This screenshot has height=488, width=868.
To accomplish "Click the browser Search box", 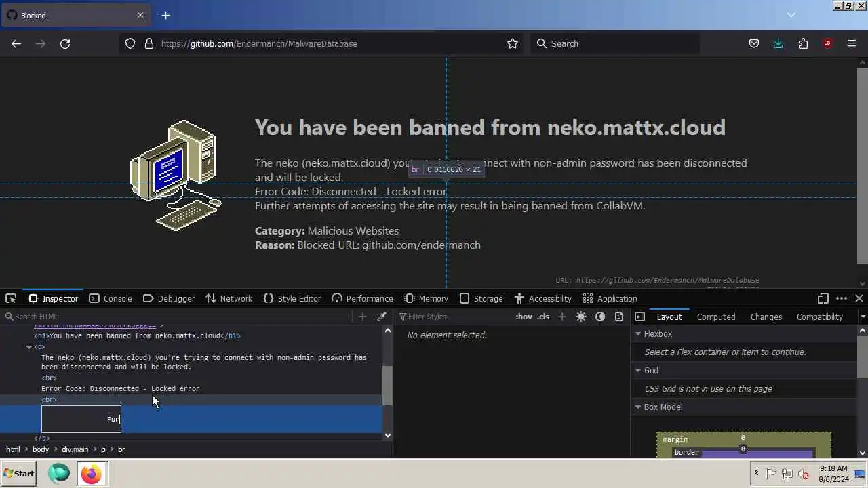I will (616, 43).
